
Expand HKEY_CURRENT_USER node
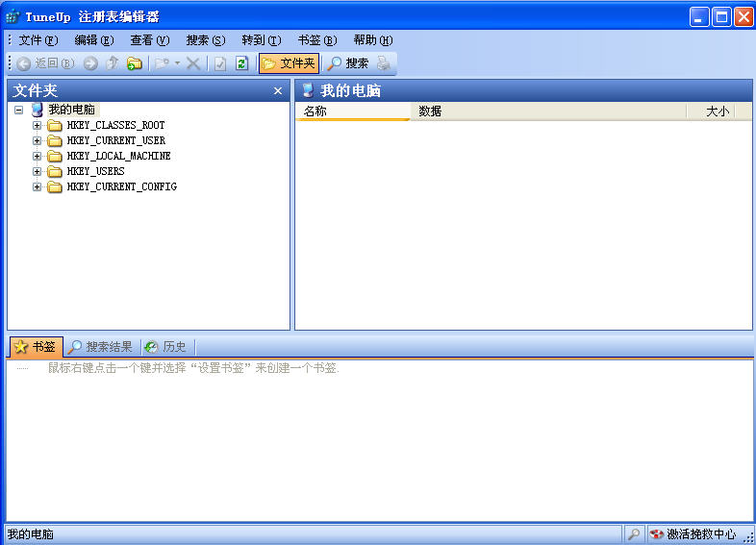(x=37, y=140)
